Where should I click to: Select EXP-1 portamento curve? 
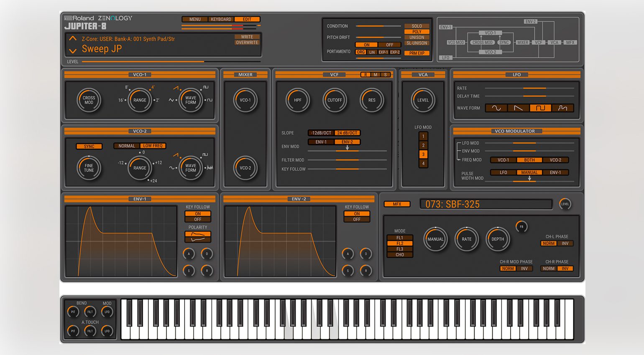[x=383, y=52]
